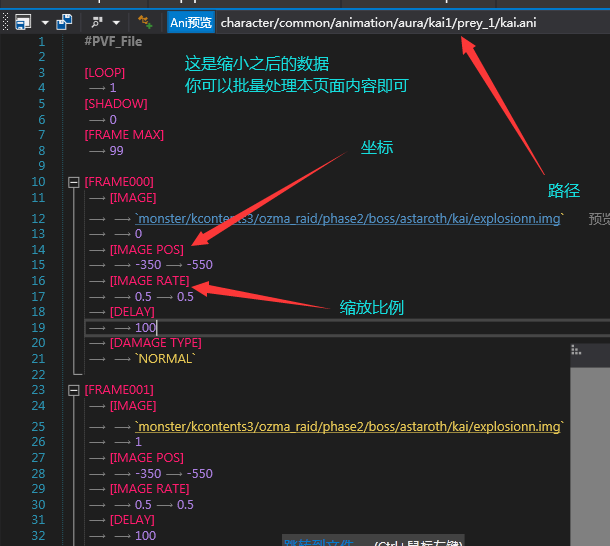Viewport: 610px width, 546px height.
Task: Collapse the [FRAME001] code block
Action: point(72,390)
